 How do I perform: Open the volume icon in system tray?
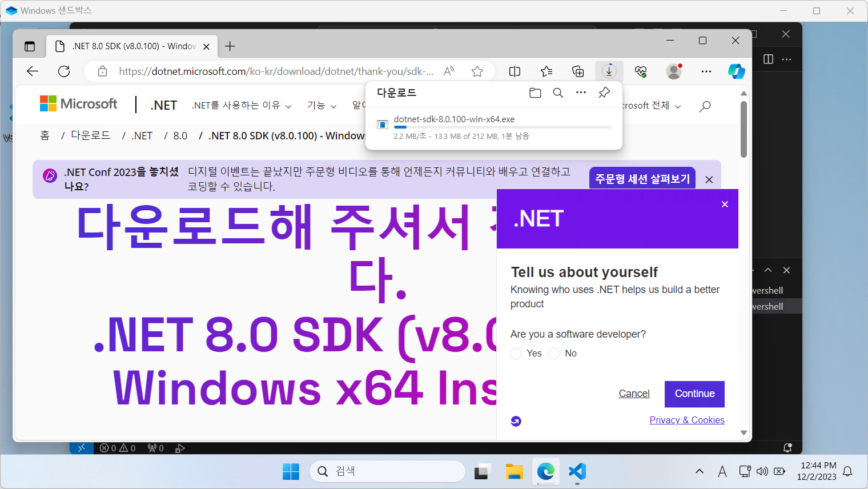(762, 471)
